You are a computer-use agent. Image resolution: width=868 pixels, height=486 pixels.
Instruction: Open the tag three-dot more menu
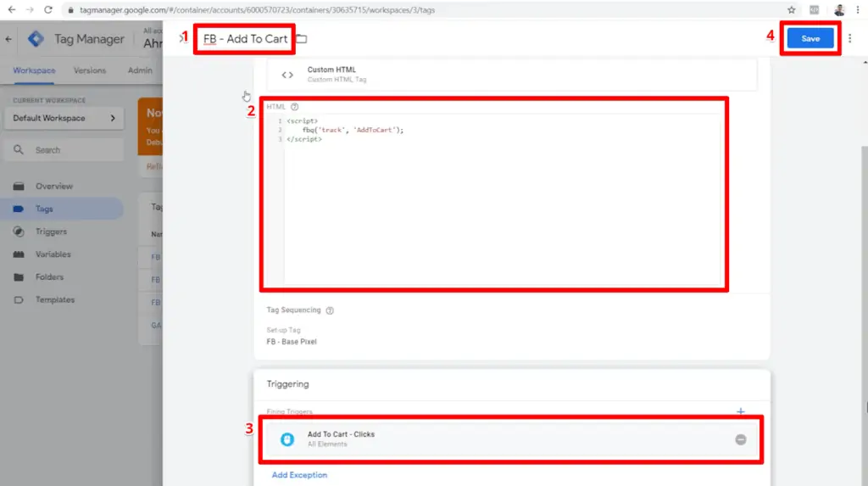tap(849, 38)
